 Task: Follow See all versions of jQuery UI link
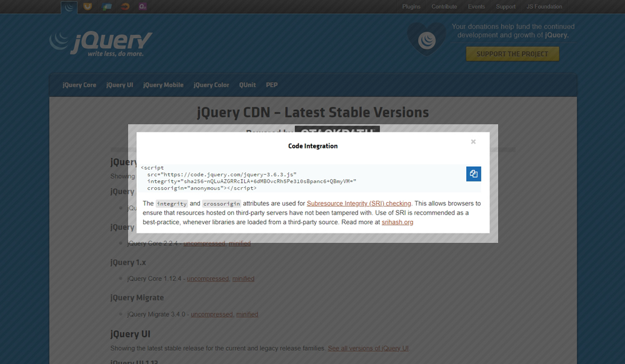(x=368, y=348)
